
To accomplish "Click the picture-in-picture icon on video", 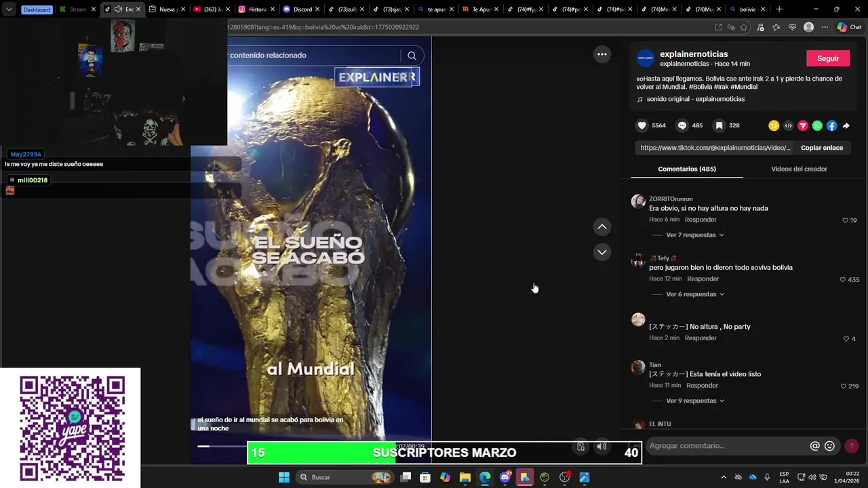I will click(x=580, y=446).
